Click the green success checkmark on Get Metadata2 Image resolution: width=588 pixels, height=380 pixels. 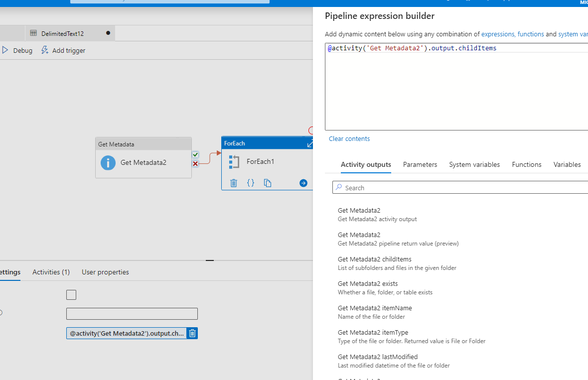tap(195, 154)
